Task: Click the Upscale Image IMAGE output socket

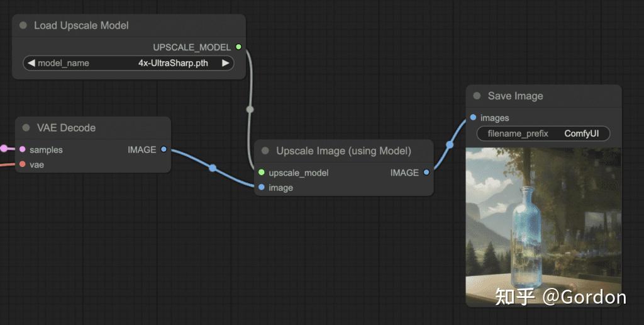Action: (x=426, y=173)
